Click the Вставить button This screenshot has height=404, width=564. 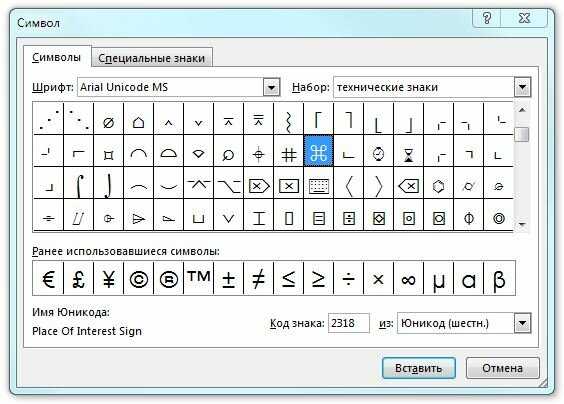[x=419, y=368]
